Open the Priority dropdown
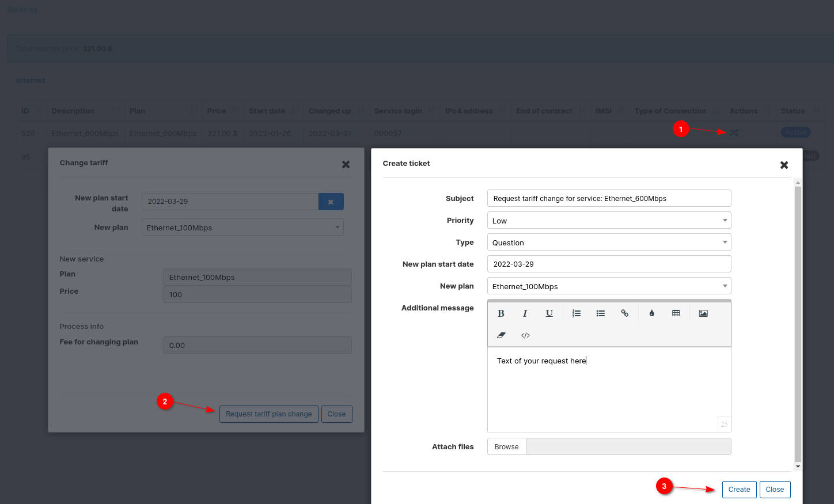Image resolution: width=834 pixels, height=504 pixels. pos(609,221)
